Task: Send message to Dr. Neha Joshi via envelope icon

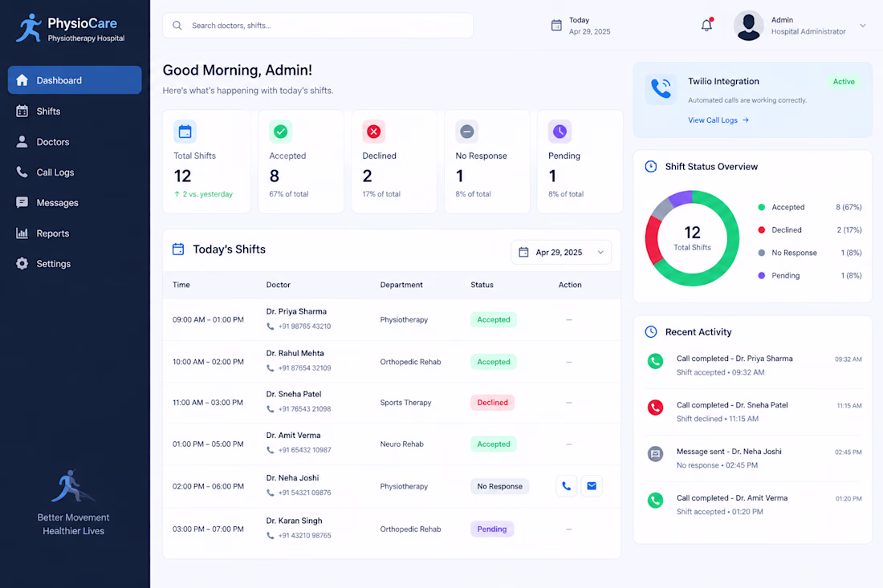Action: pyautogui.click(x=592, y=486)
